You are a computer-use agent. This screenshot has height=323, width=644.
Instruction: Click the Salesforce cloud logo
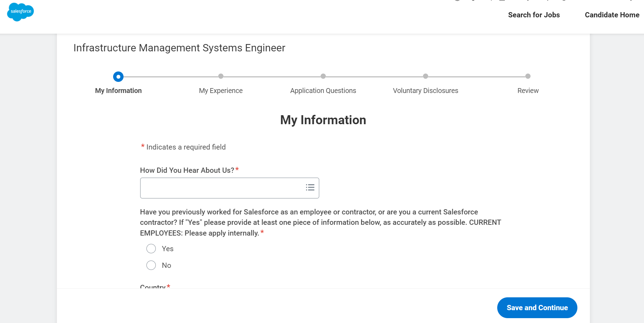tap(20, 12)
